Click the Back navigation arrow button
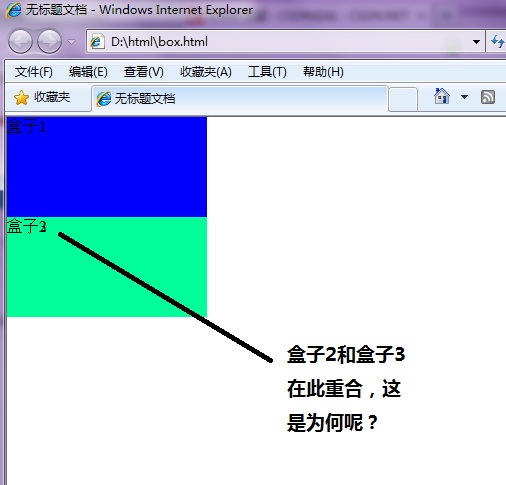Screen dimensions: 506x485 [20, 41]
